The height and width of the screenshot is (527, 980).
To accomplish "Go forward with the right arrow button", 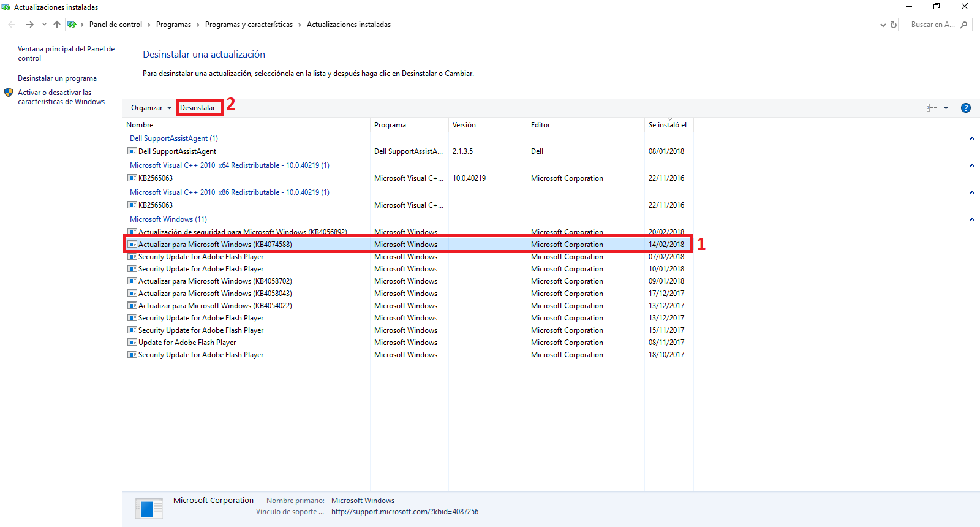I will coord(29,25).
